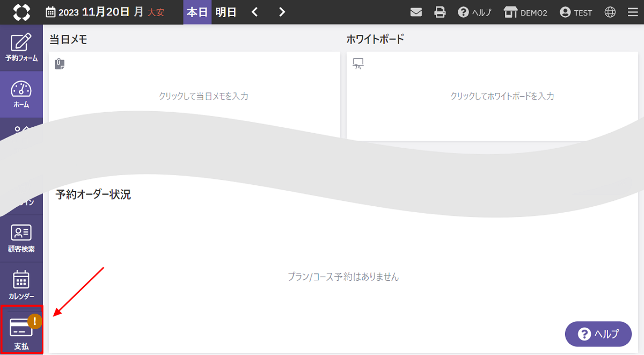Click the orange alert badge on 支払
This screenshot has width=644, height=355.
click(35, 321)
